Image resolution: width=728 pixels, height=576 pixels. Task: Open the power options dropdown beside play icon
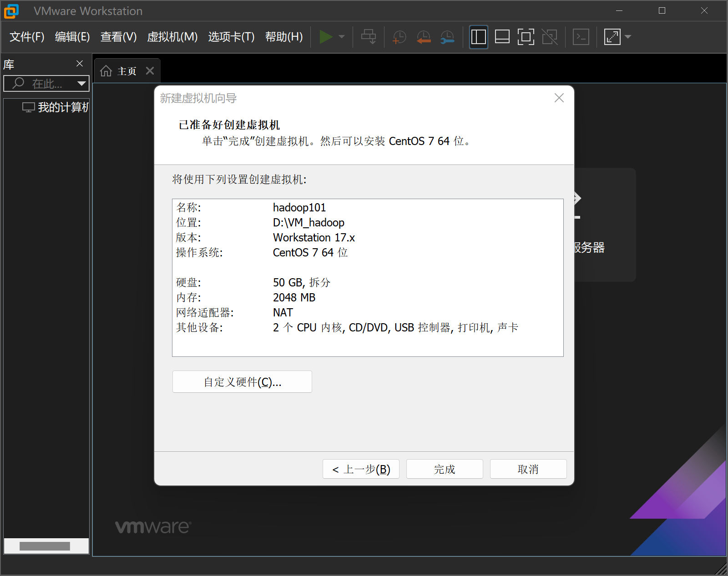click(342, 37)
